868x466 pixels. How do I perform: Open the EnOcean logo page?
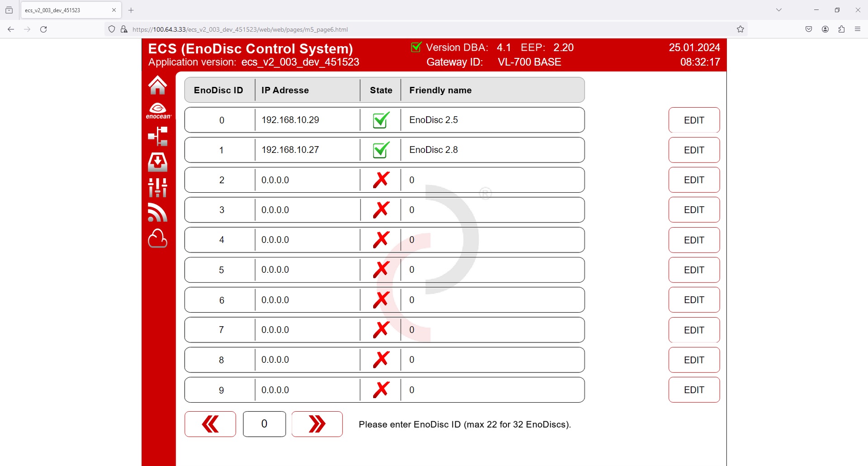[158, 111]
